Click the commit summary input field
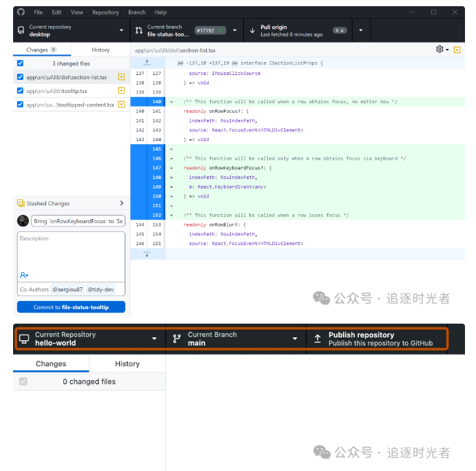476x471 pixels. coord(78,221)
